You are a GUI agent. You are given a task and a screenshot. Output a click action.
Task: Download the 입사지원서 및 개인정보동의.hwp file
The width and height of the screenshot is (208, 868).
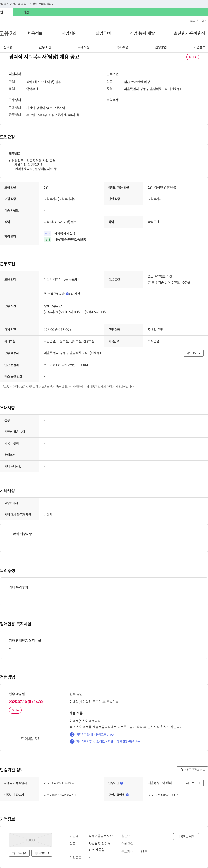pyautogui.click(x=108, y=741)
